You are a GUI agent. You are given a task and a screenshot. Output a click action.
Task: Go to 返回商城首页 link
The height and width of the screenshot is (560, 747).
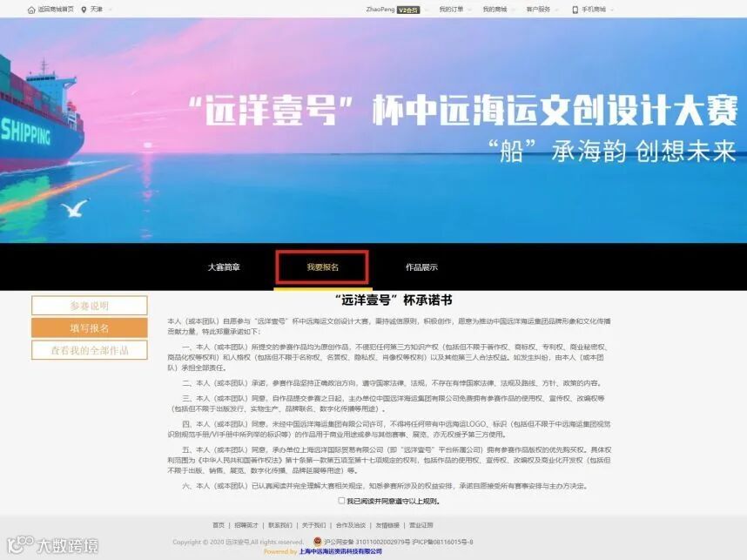click(56, 10)
